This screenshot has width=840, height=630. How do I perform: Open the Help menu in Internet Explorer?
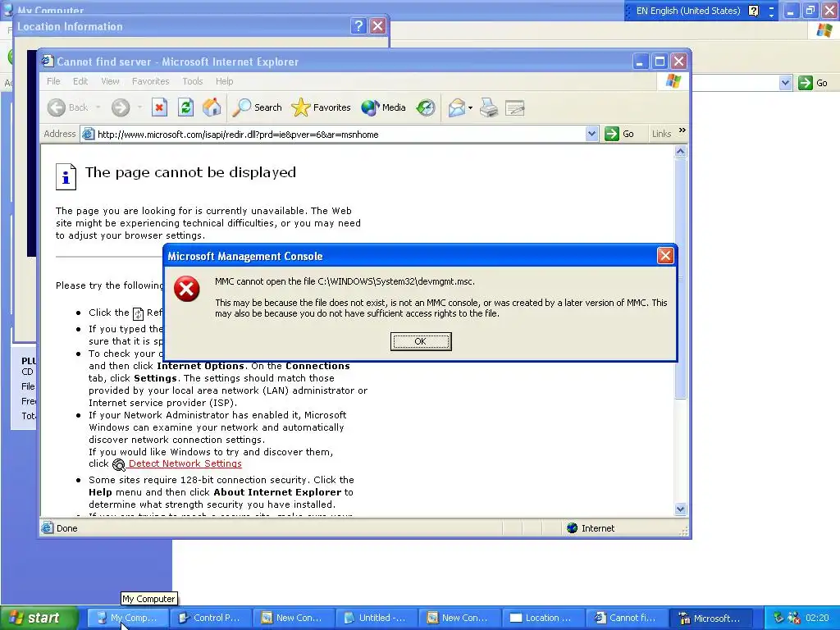tap(225, 81)
